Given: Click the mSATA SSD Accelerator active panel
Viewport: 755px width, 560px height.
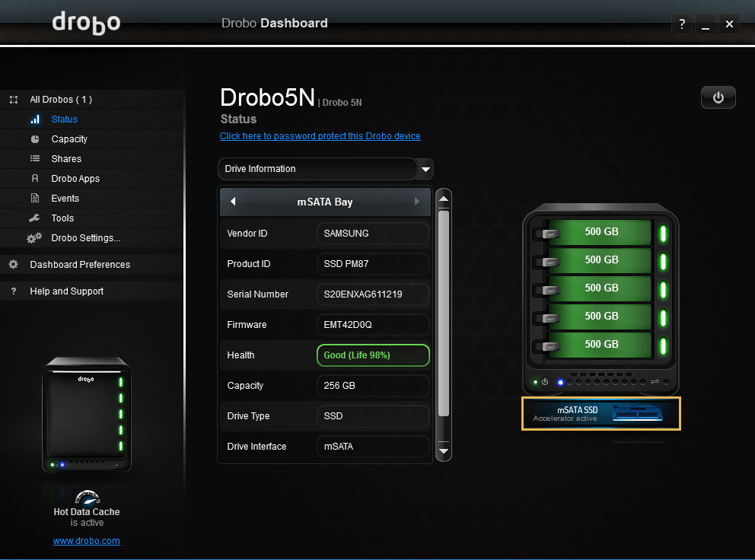Looking at the screenshot, I should tap(601, 414).
